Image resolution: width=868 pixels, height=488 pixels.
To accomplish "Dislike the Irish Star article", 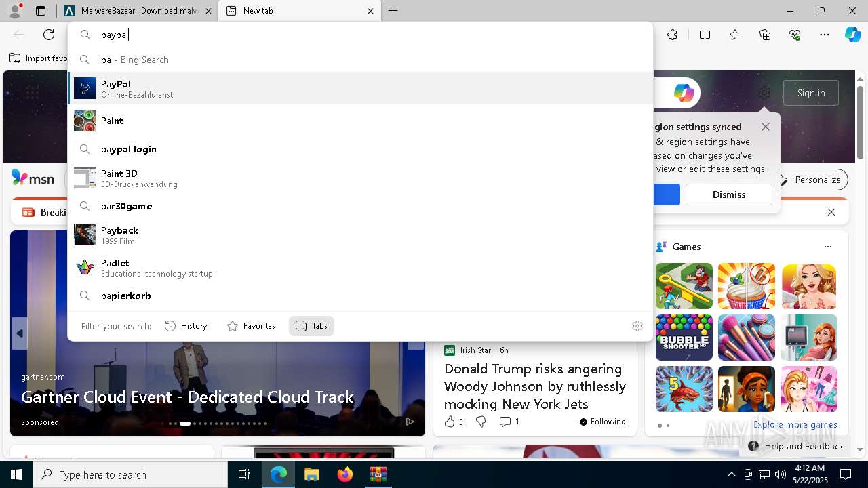I will pyautogui.click(x=481, y=422).
